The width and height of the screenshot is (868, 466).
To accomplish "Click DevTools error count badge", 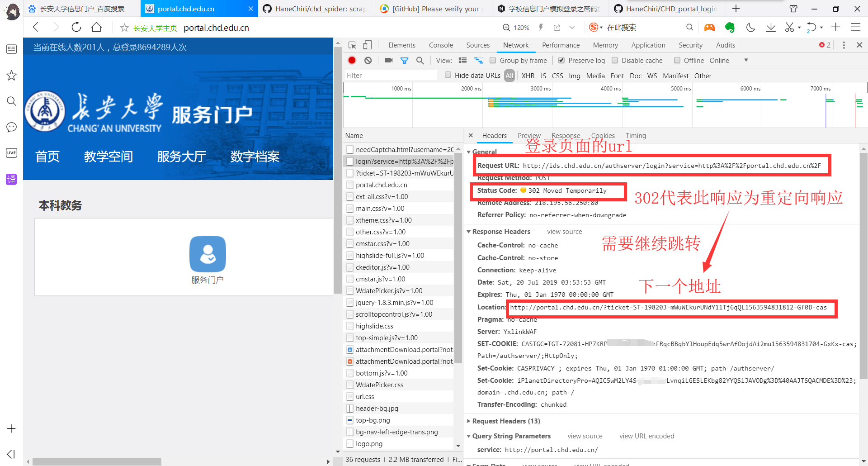I will (x=825, y=45).
